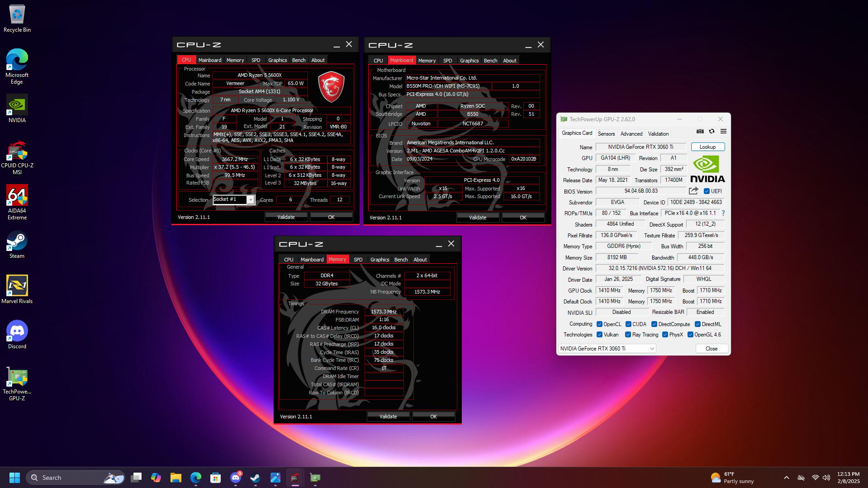Launch Marvel Rivals desktop shortcut
Image resolution: width=868 pixels, height=488 pixels.
point(17,289)
